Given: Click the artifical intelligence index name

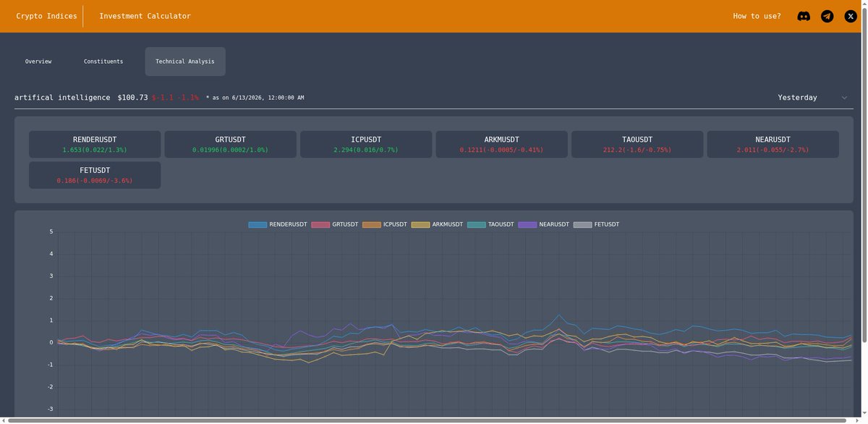Looking at the screenshot, I should pos(62,98).
